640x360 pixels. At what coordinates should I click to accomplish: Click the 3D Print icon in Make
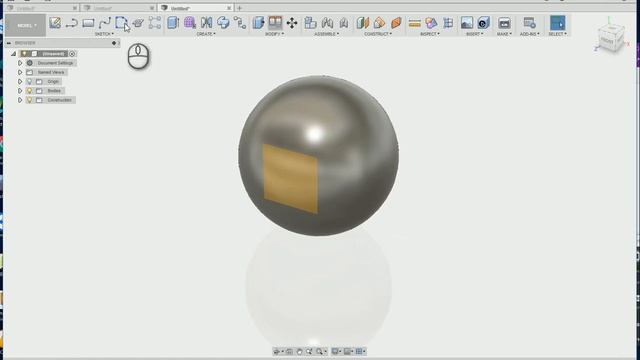(504, 23)
